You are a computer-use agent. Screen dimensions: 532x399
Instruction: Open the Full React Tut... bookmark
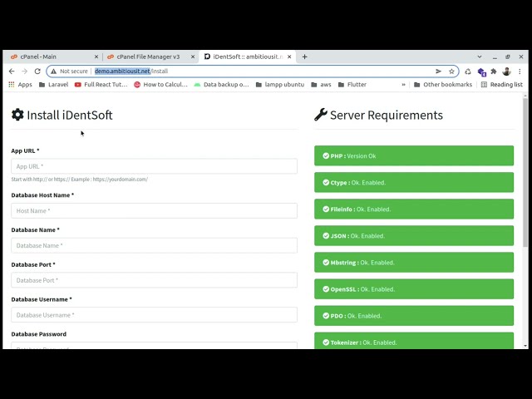click(x=101, y=85)
